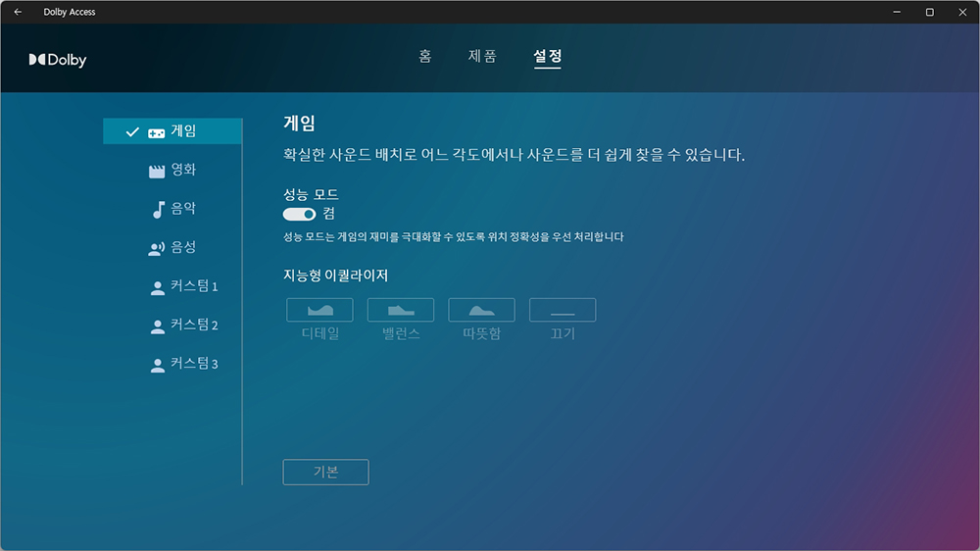Click the 성능 모드는 description sentence

pyautogui.click(x=453, y=237)
